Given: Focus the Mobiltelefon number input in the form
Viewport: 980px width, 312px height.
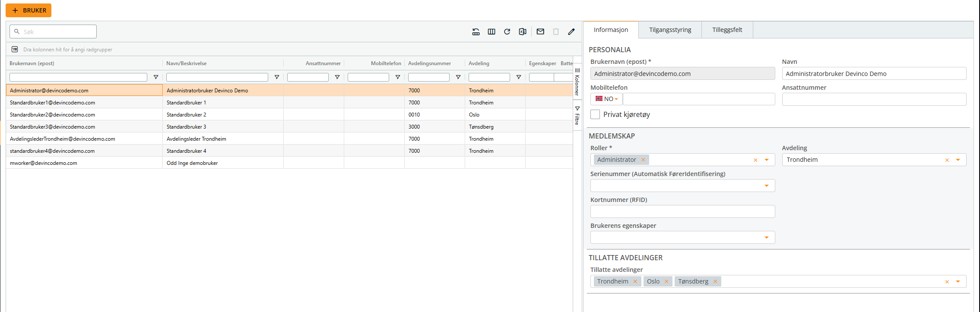Looking at the screenshot, I should click(698, 99).
